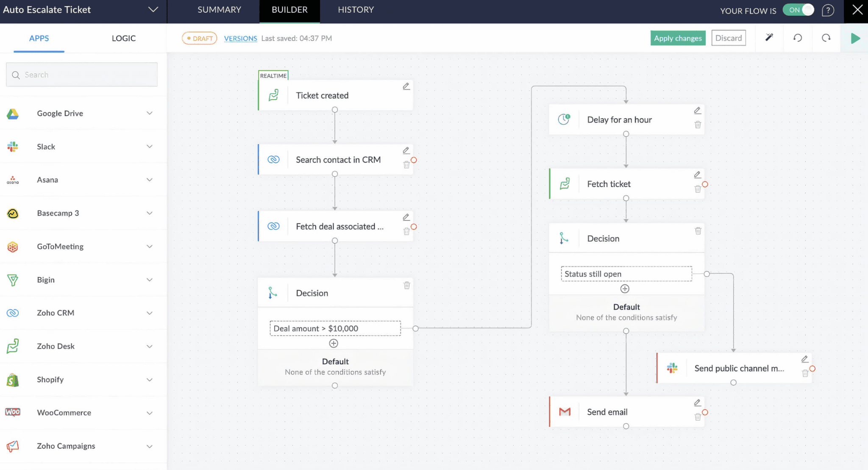This screenshot has width=868, height=470.
Task: Redo the last undone change
Action: click(x=826, y=38)
